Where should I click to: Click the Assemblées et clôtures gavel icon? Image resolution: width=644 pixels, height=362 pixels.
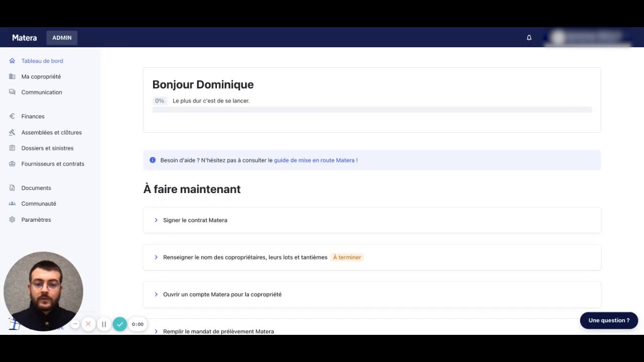12,132
